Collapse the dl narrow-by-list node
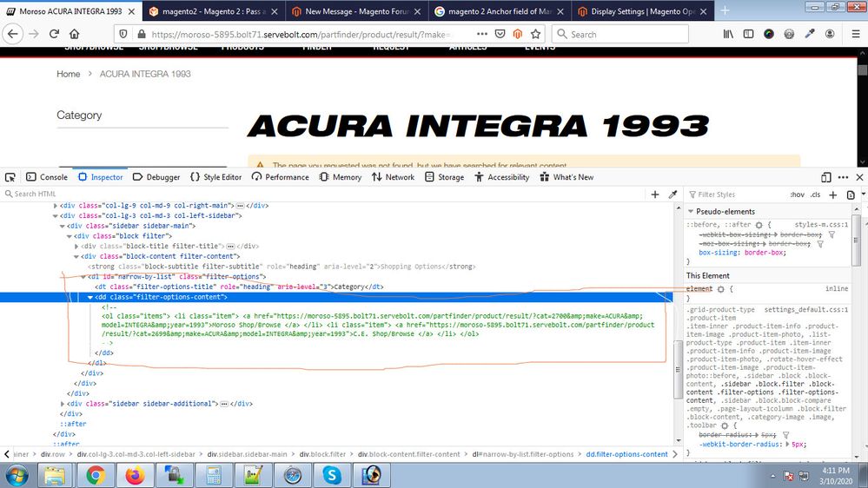The height and width of the screenshot is (488, 868). (83, 277)
